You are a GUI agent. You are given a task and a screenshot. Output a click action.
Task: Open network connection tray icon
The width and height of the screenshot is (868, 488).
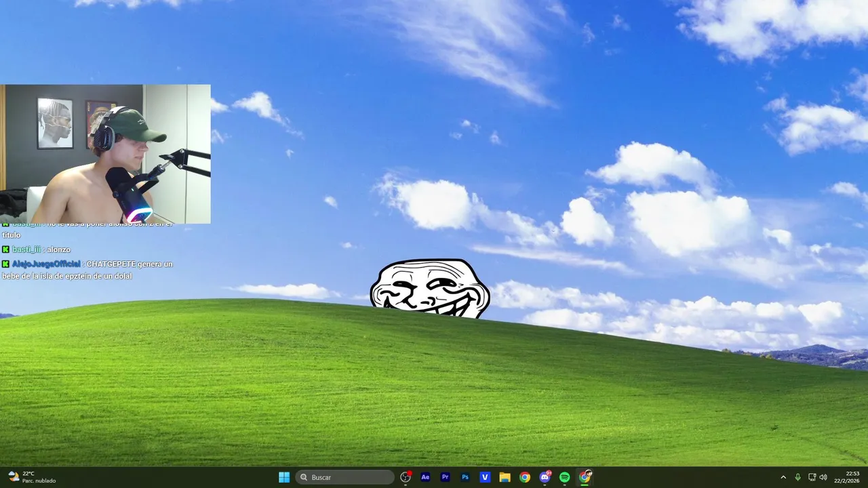[812, 477]
